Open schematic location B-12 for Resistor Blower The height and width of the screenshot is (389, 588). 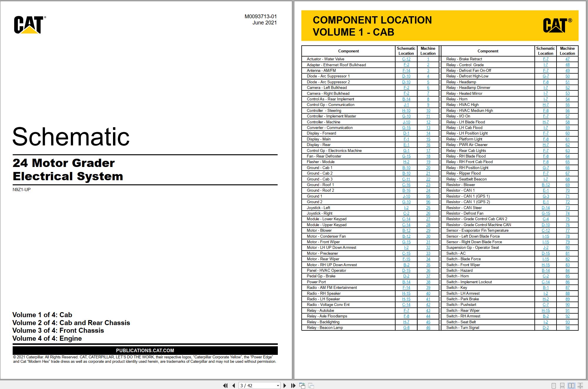pyautogui.click(x=546, y=185)
